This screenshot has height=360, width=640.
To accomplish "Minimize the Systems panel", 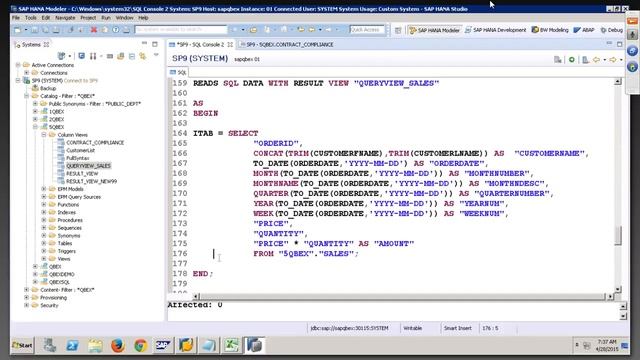I will [144, 44].
